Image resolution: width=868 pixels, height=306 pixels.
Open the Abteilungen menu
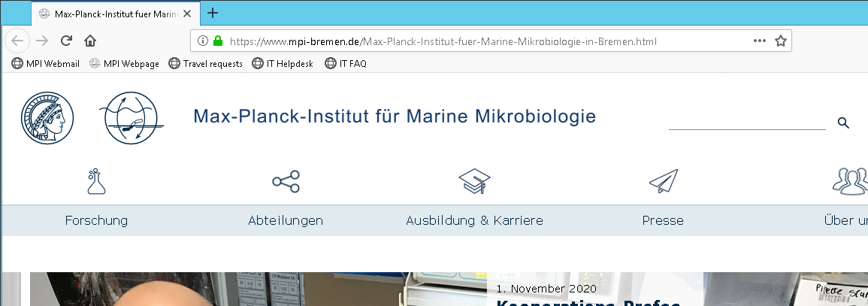[286, 220]
